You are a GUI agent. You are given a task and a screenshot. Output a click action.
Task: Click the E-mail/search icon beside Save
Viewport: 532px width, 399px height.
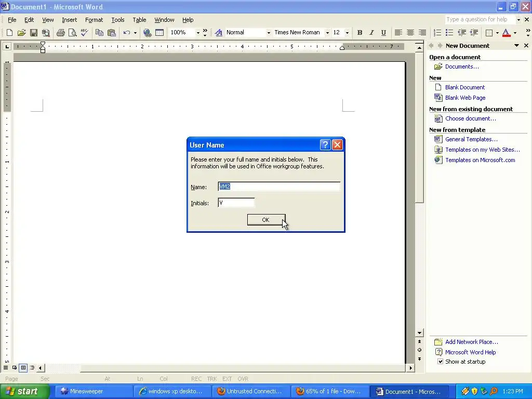click(46, 33)
